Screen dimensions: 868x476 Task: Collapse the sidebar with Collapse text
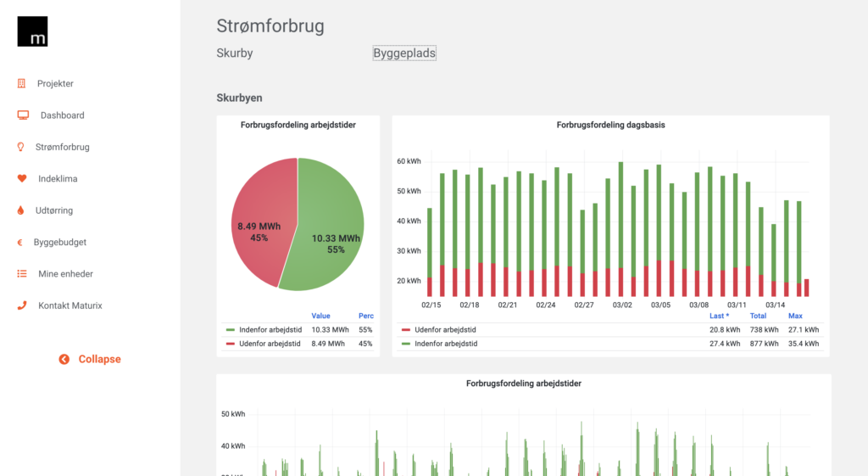coord(100,359)
